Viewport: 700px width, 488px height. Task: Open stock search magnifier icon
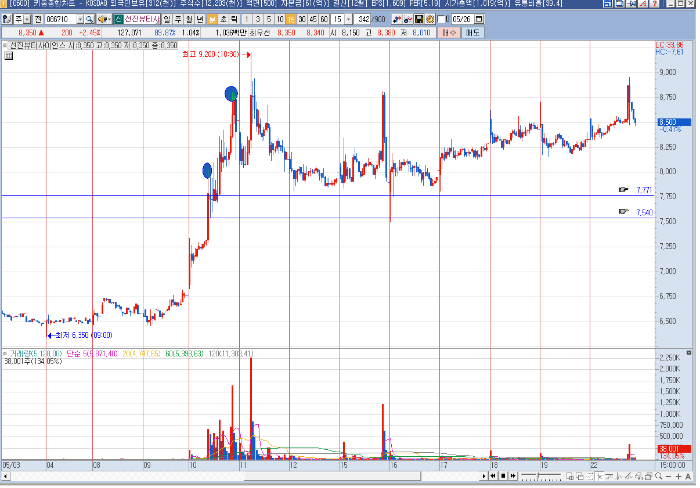coord(89,19)
